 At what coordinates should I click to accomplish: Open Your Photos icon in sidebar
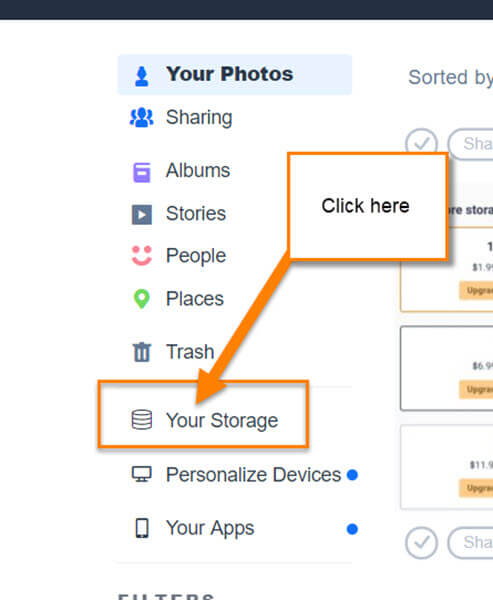point(142,76)
